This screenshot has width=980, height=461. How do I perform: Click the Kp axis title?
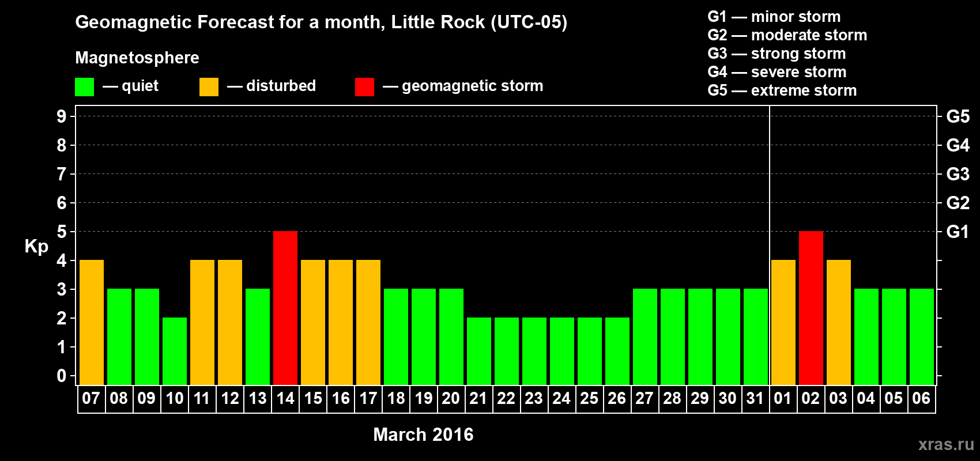tap(36, 247)
